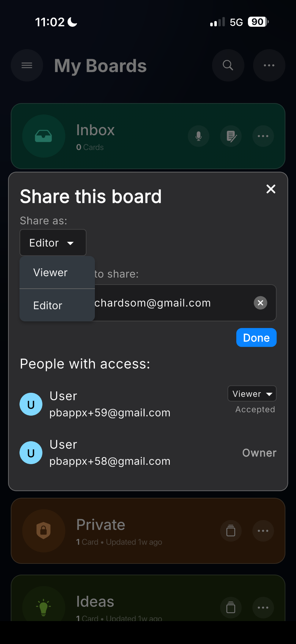The width and height of the screenshot is (296, 644).
Task: Open the quick note icon on Inbox
Action: click(x=231, y=136)
